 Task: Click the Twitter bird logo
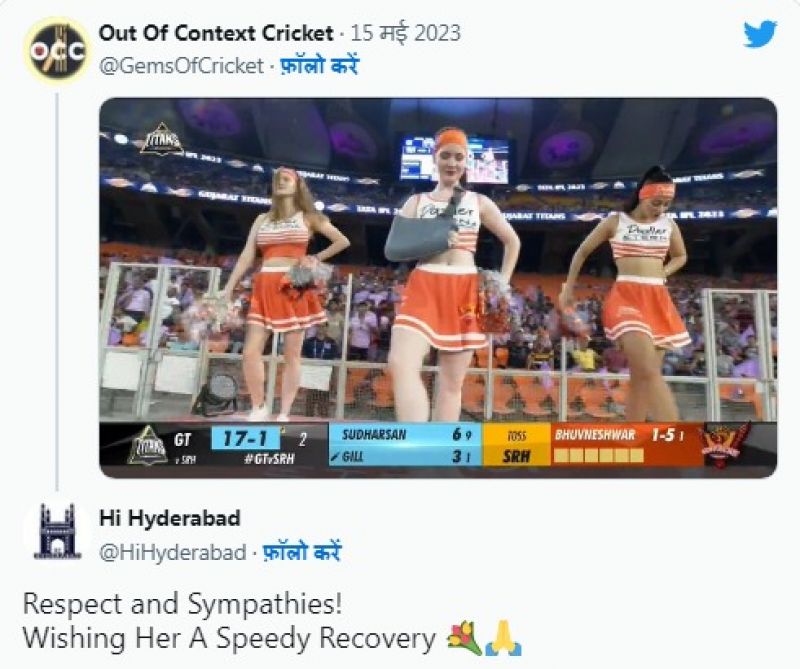coord(760,34)
